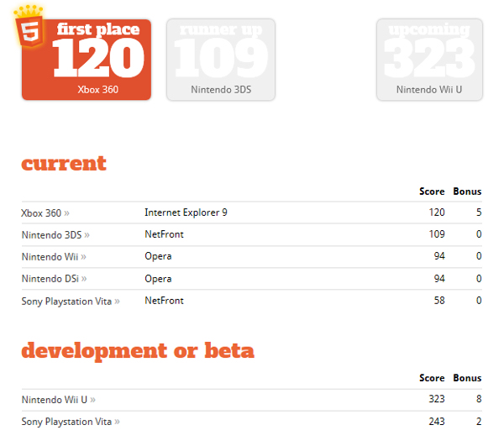This screenshot has height=446, width=504.
Task: Click the development or beta heading
Action: point(138,350)
